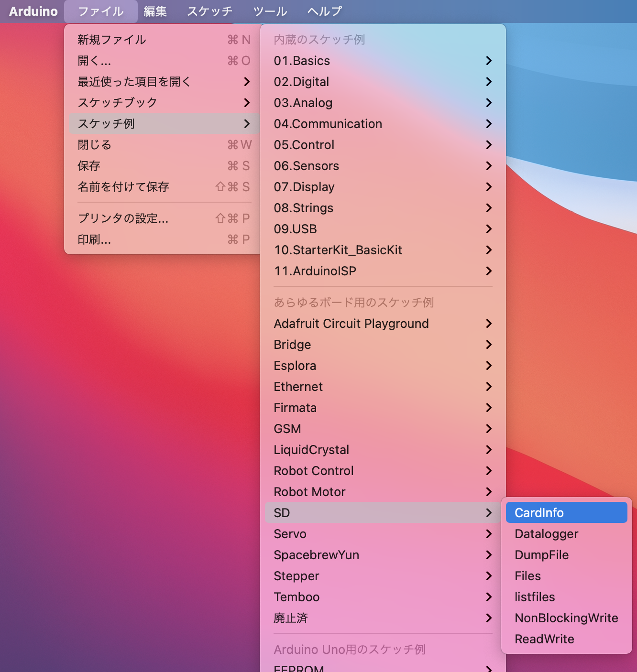This screenshot has width=637, height=672.
Task: Open 08.Strings examples submenu
Action: click(x=383, y=208)
